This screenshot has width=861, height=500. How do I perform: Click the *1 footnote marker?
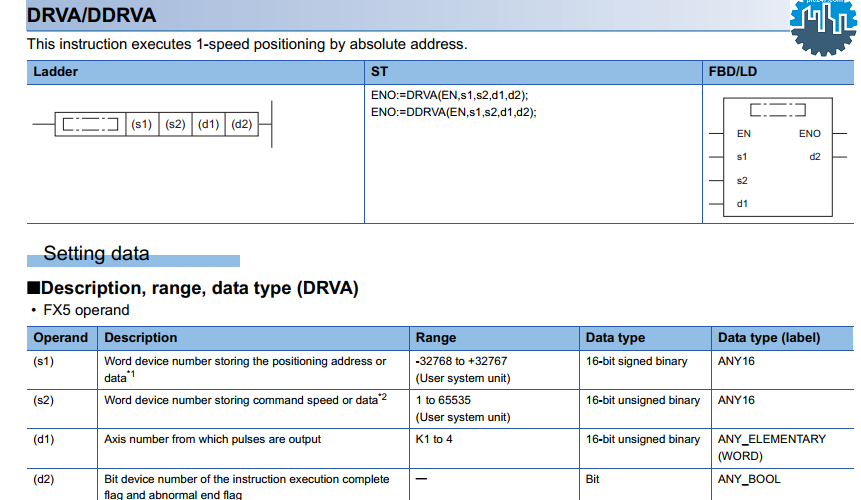tap(131, 374)
